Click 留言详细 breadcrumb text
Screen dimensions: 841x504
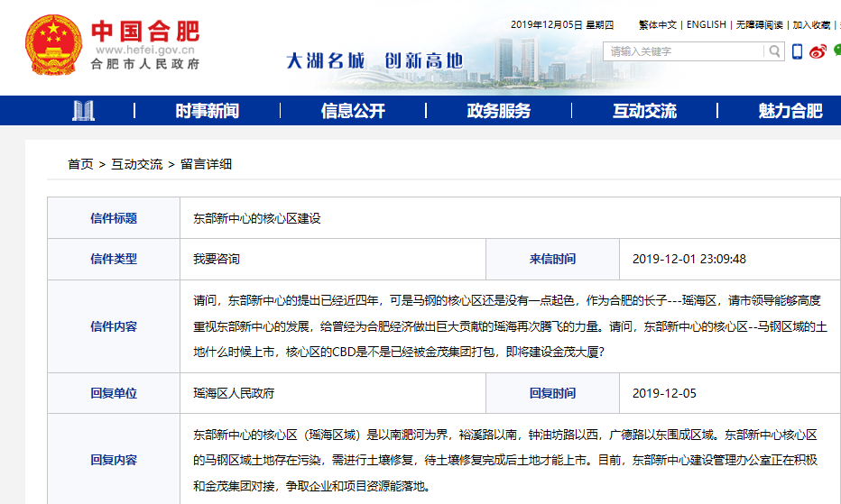pyautogui.click(x=206, y=164)
